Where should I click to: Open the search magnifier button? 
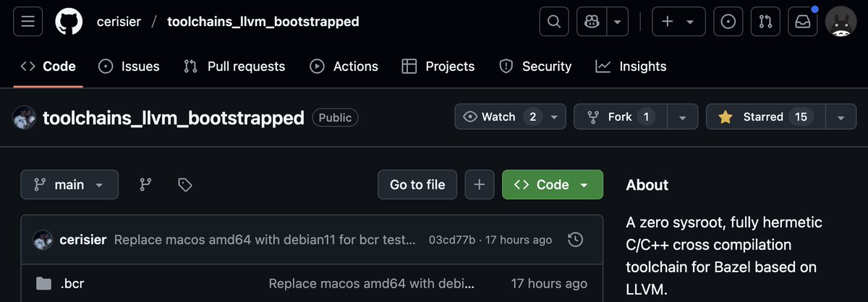pyautogui.click(x=554, y=22)
